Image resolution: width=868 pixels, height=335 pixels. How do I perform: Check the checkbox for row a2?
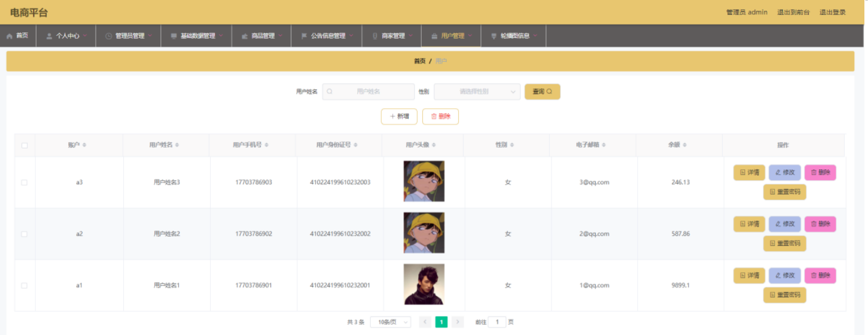pos(25,234)
